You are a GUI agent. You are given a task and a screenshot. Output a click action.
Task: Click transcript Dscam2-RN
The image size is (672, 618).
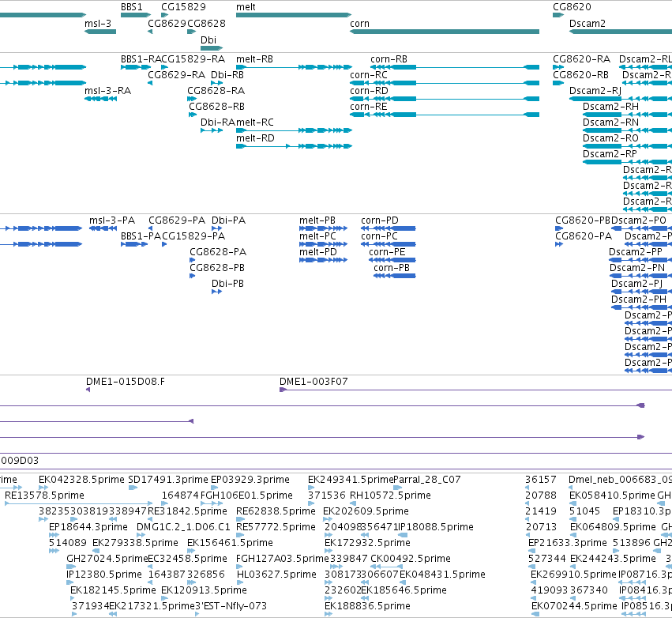[x=610, y=122]
